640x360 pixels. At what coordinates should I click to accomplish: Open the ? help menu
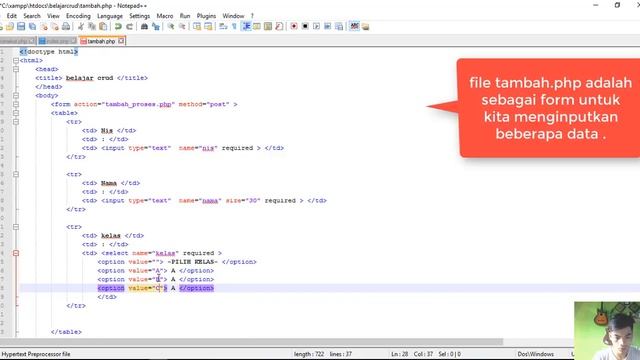point(252,16)
